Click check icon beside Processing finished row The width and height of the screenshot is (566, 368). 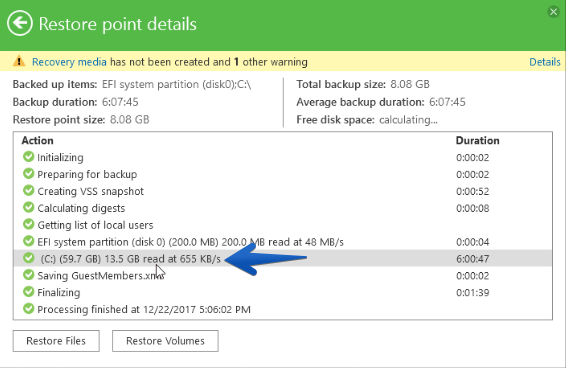coord(29,309)
